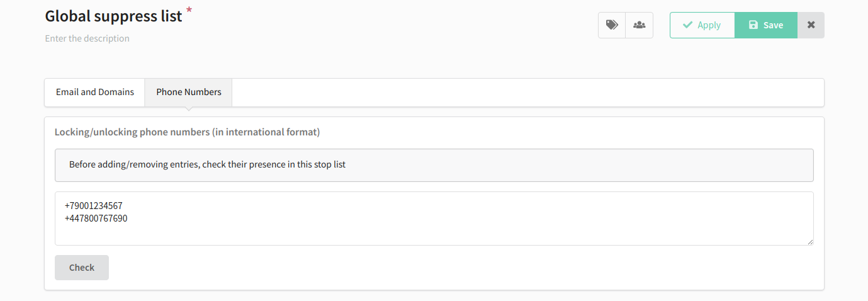
Task: Click the Check button
Action: pyautogui.click(x=82, y=268)
